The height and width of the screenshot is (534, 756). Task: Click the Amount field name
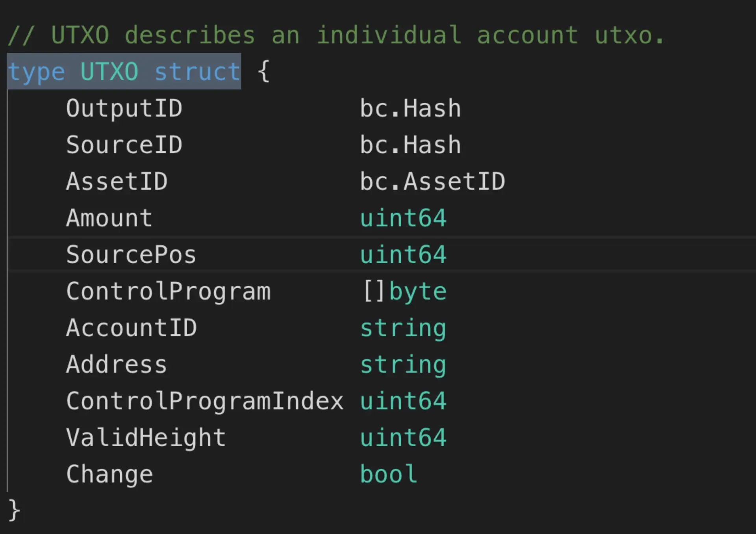(109, 218)
